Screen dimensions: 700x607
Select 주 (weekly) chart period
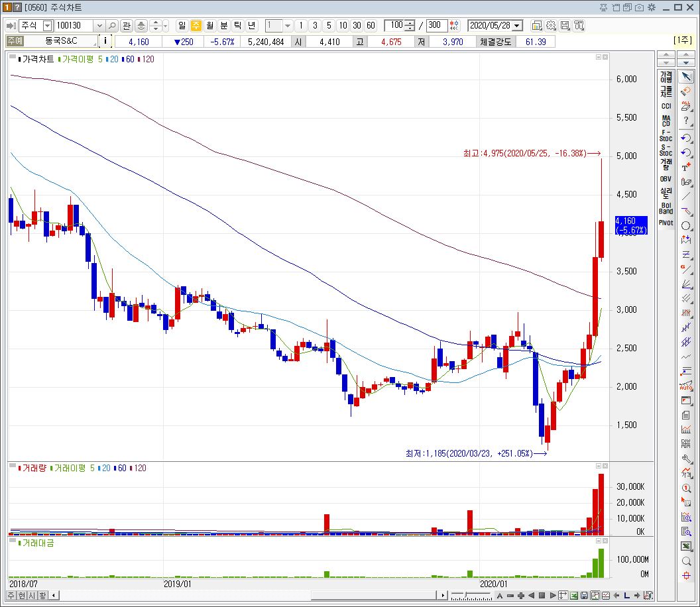(x=196, y=25)
